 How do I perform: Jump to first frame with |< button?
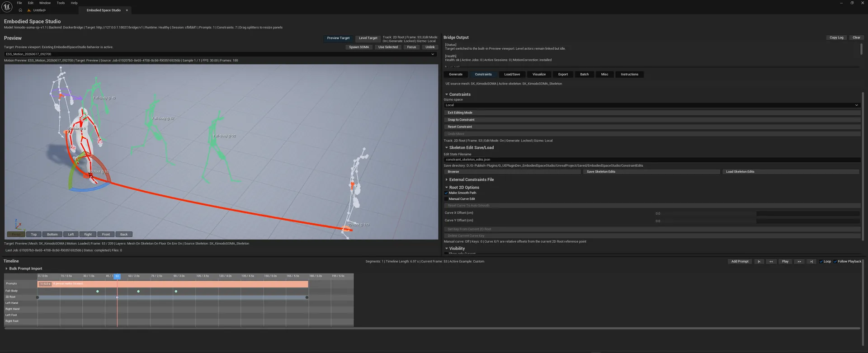point(759,261)
